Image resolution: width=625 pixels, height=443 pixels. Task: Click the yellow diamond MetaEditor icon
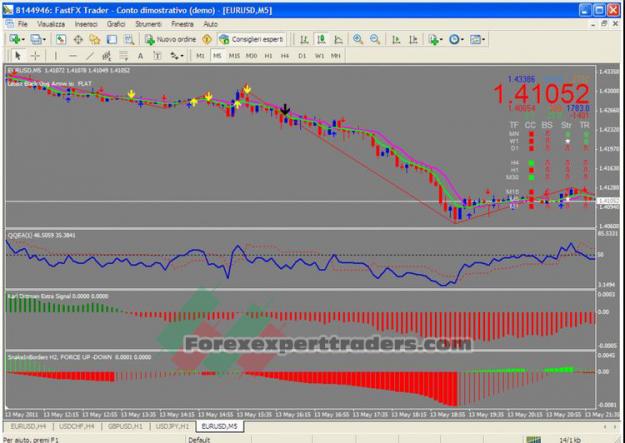coord(207,39)
